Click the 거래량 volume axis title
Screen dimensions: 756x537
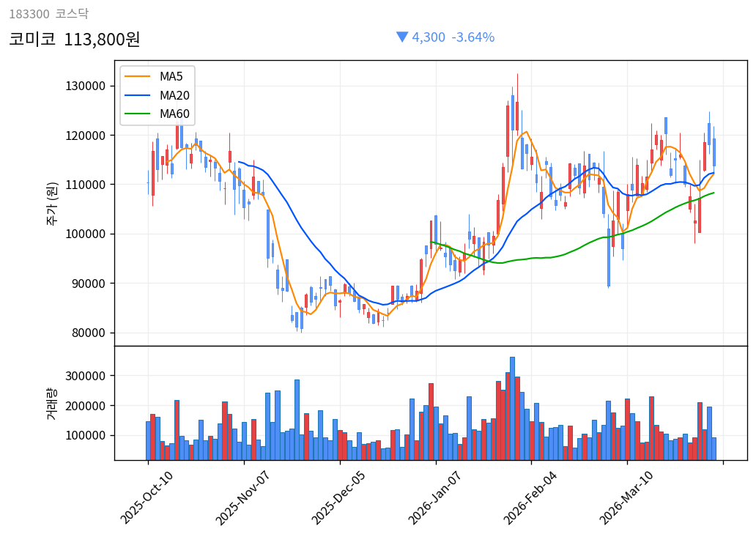[51, 403]
